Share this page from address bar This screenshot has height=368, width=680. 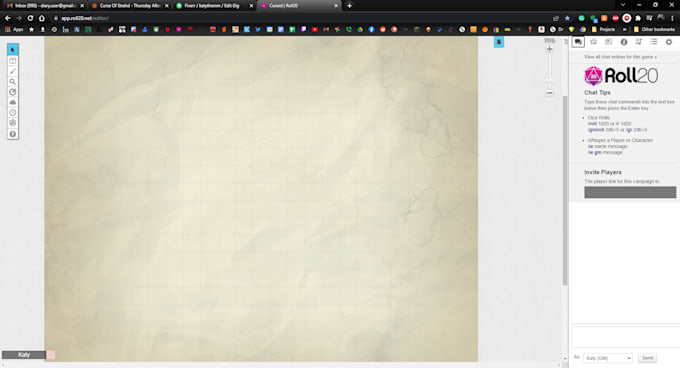coord(556,18)
